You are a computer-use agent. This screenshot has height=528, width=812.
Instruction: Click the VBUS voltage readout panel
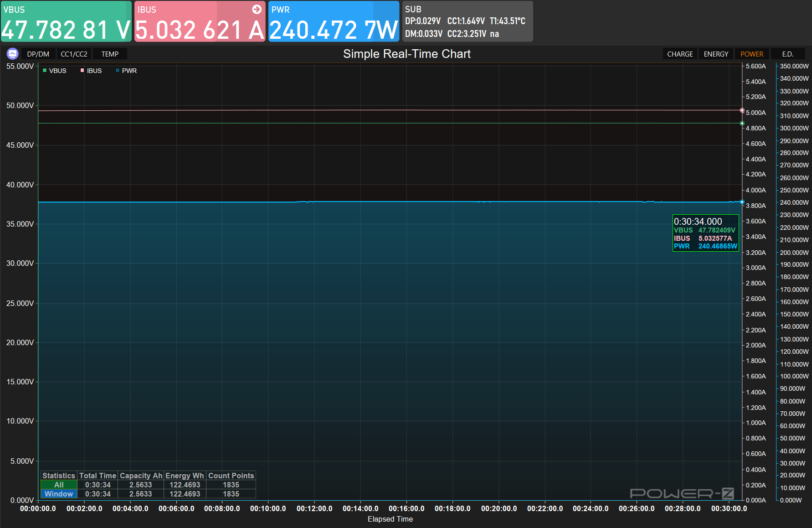(x=66, y=21)
